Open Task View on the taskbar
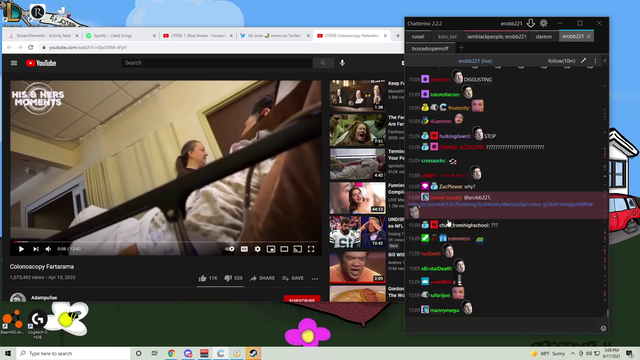The width and height of the screenshot is (640, 360). pyautogui.click(x=155, y=353)
